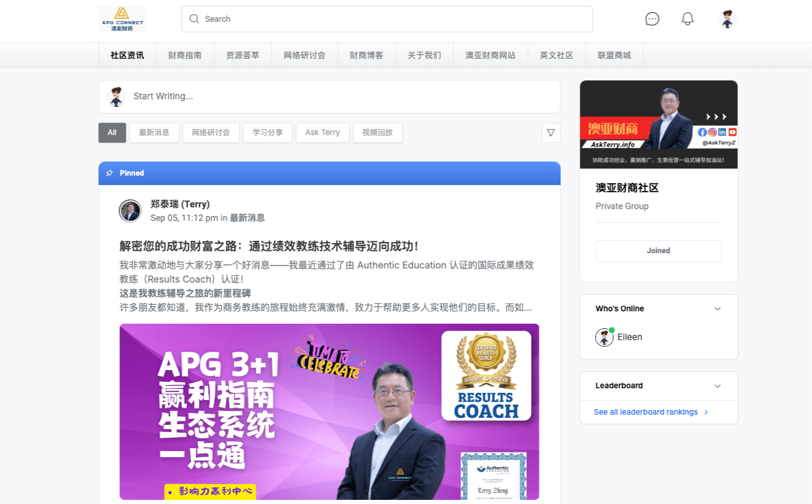The height and width of the screenshot is (504, 812).
Task: Click the Private Group label
Action: pos(622,206)
